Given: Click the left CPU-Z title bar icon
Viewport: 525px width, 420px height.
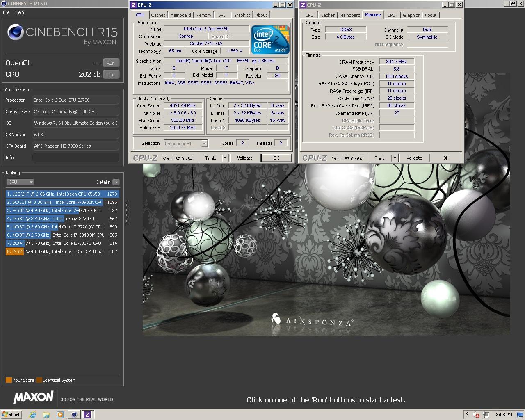Looking at the screenshot, I should pos(133,5).
